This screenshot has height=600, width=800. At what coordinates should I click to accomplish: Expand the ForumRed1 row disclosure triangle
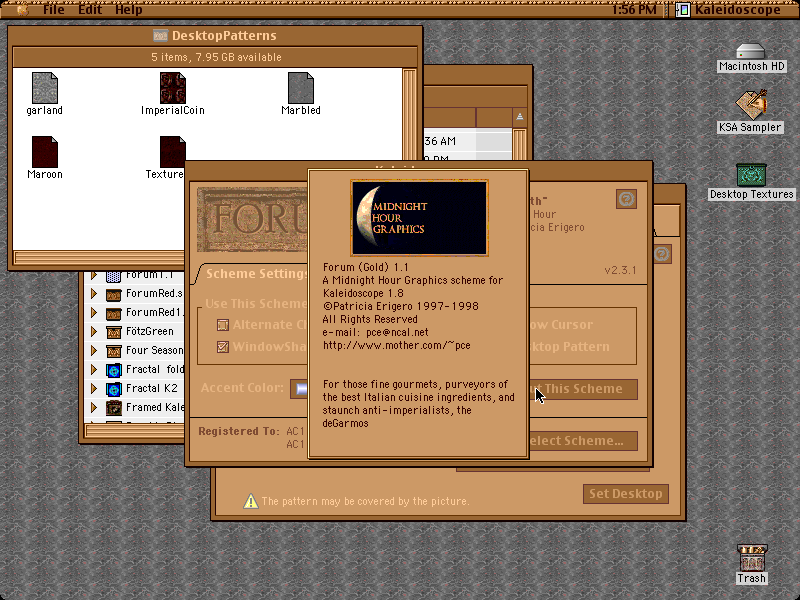pyautogui.click(x=94, y=312)
